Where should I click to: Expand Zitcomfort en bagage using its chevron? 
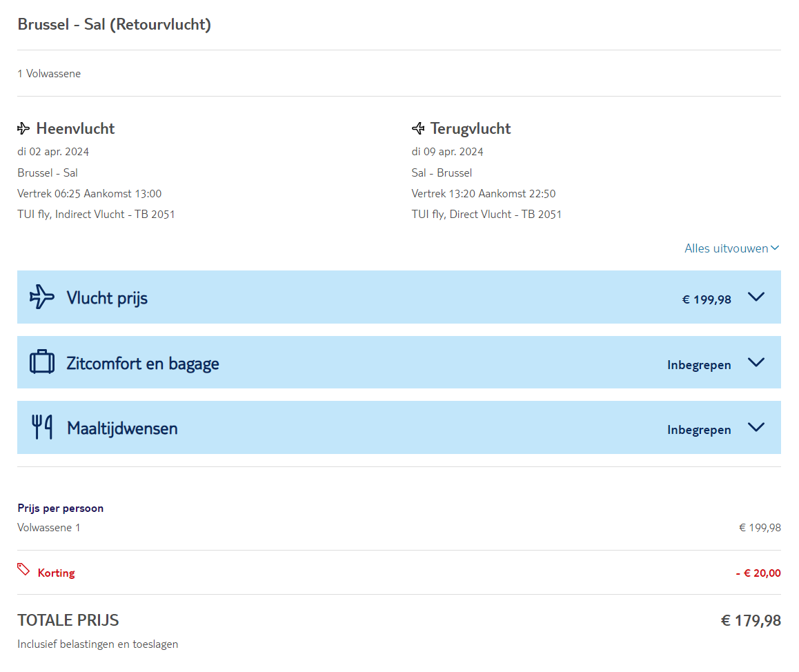click(x=756, y=362)
